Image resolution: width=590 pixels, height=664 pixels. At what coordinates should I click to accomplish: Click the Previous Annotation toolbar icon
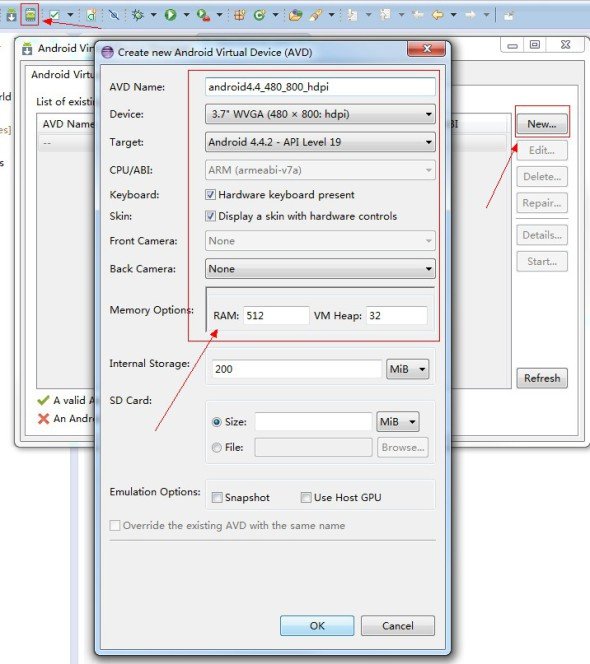(385, 15)
